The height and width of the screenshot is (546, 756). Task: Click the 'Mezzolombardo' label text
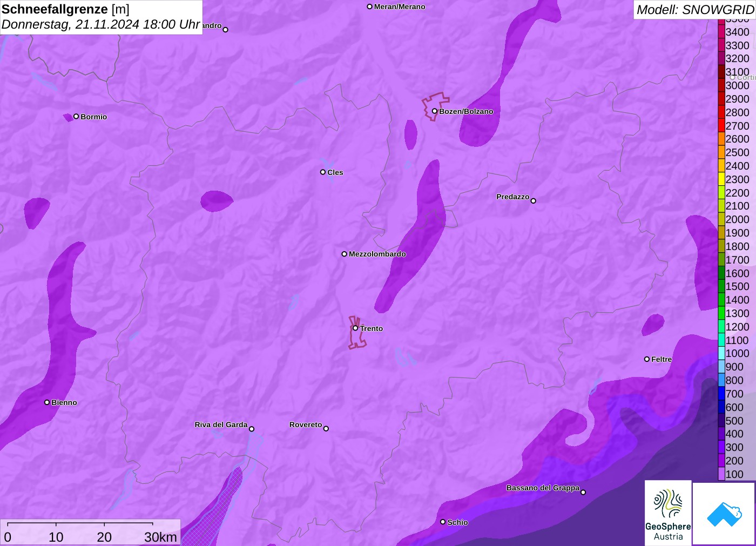coord(377,254)
